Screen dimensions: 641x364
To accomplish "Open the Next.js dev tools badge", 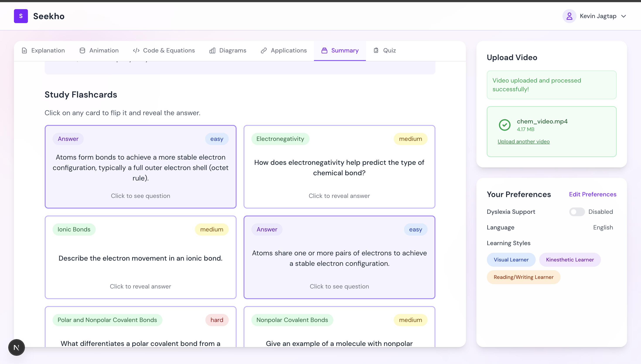I will tap(17, 347).
